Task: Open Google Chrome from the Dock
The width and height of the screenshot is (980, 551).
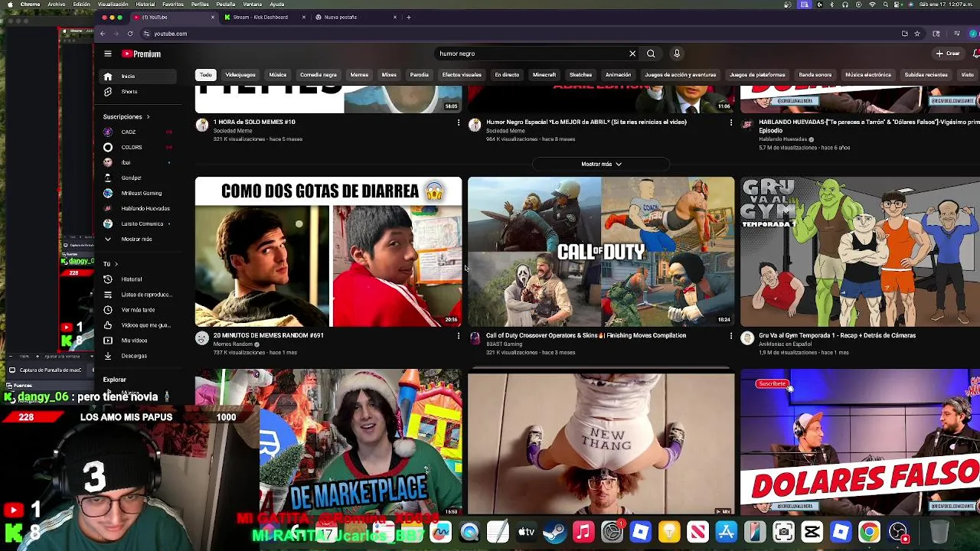Action: coord(869,532)
